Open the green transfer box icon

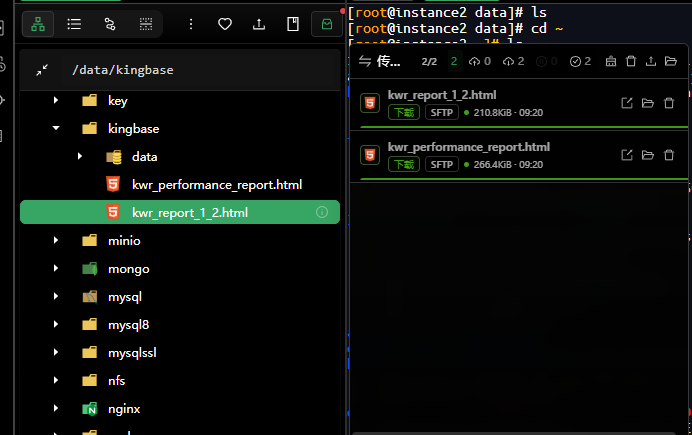327,24
